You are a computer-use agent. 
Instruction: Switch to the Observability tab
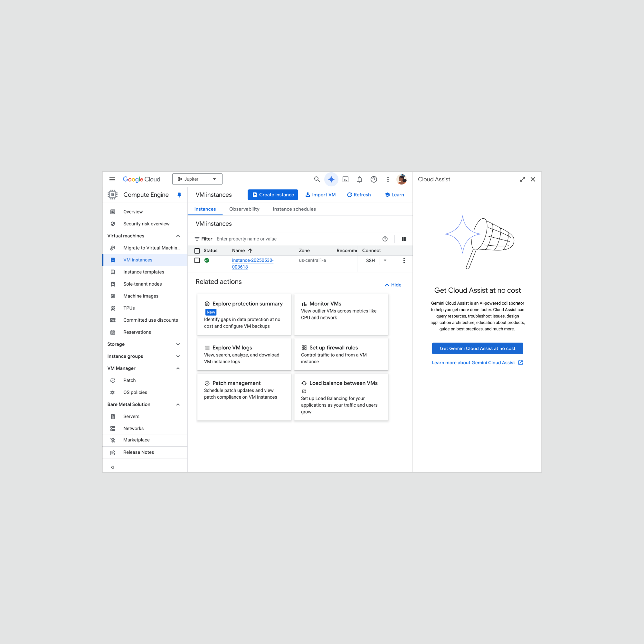click(244, 209)
